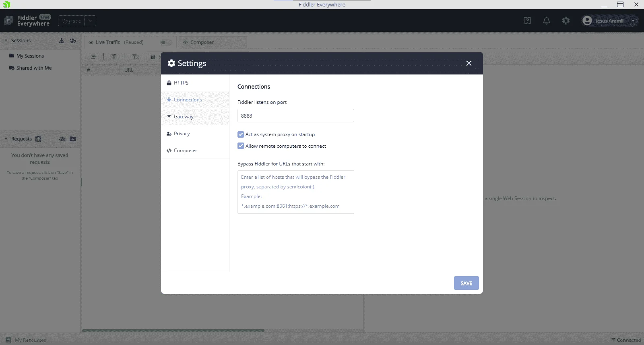Click the clear filters toolbar icon
Image resolution: width=644 pixels, height=345 pixels.
click(x=136, y=57)
